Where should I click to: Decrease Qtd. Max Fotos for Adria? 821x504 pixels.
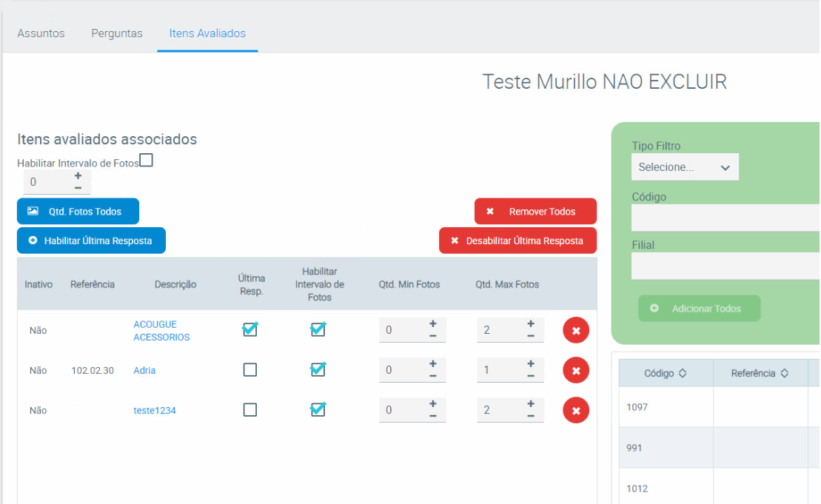pyautogui.click(x=530, y=376)
